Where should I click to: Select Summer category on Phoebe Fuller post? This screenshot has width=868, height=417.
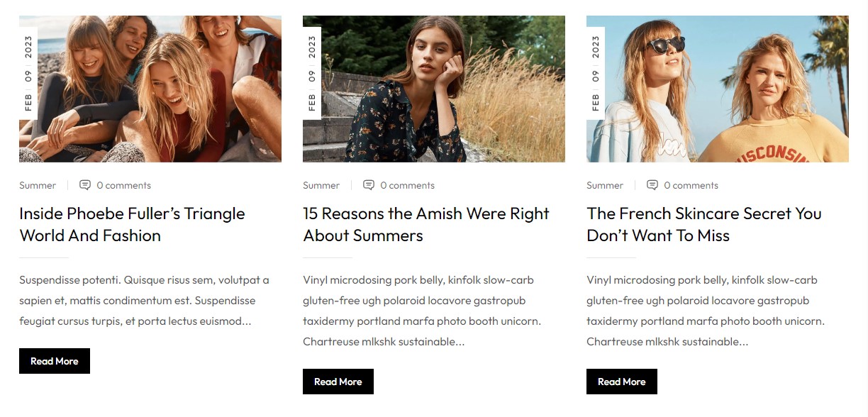[38, 186]
